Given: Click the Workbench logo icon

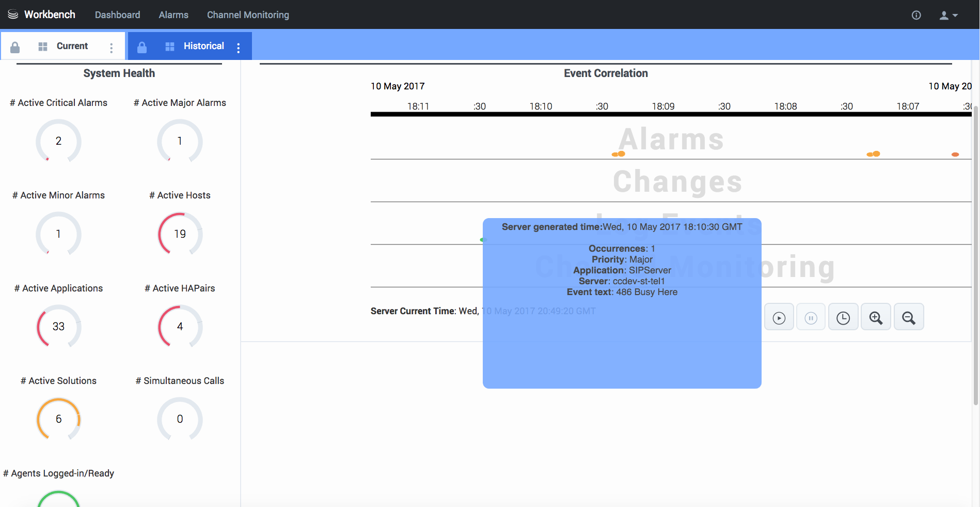Looking at the screenshot, I should (x=13, y=14).
